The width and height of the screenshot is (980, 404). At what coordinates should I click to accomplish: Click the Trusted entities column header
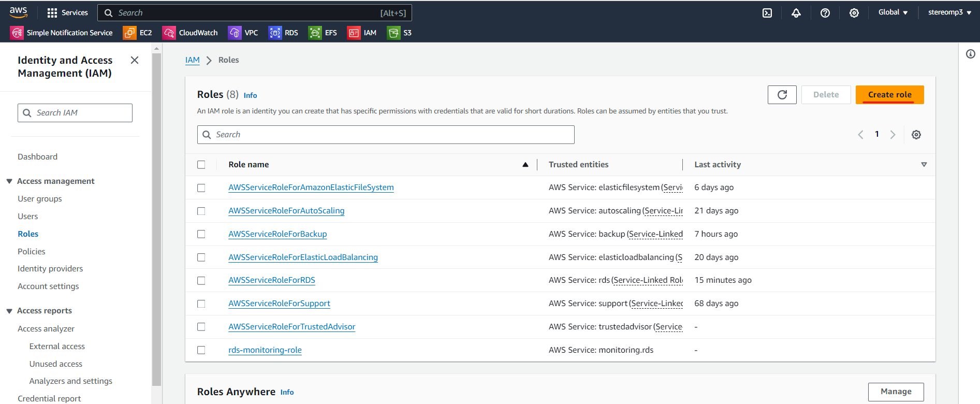[x=579, y=165]
